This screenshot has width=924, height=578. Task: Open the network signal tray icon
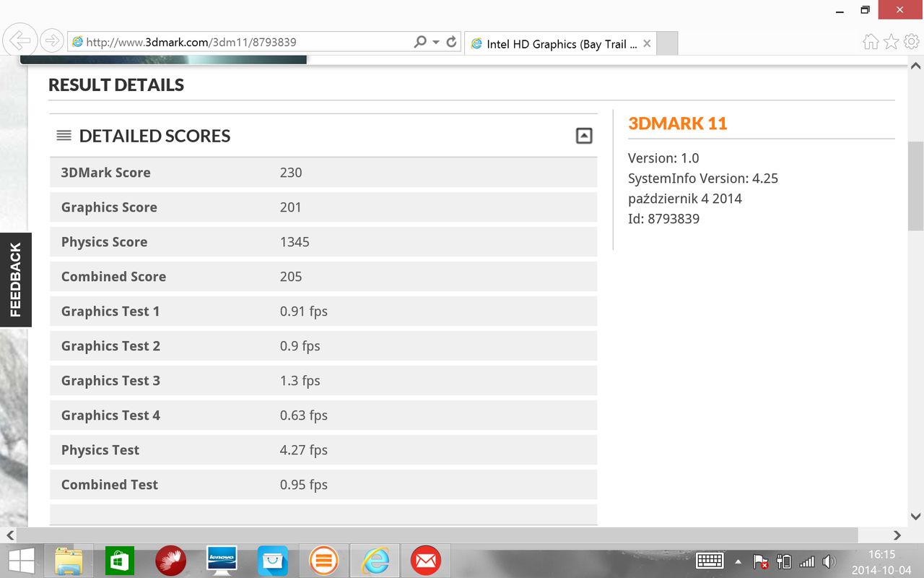807,561
